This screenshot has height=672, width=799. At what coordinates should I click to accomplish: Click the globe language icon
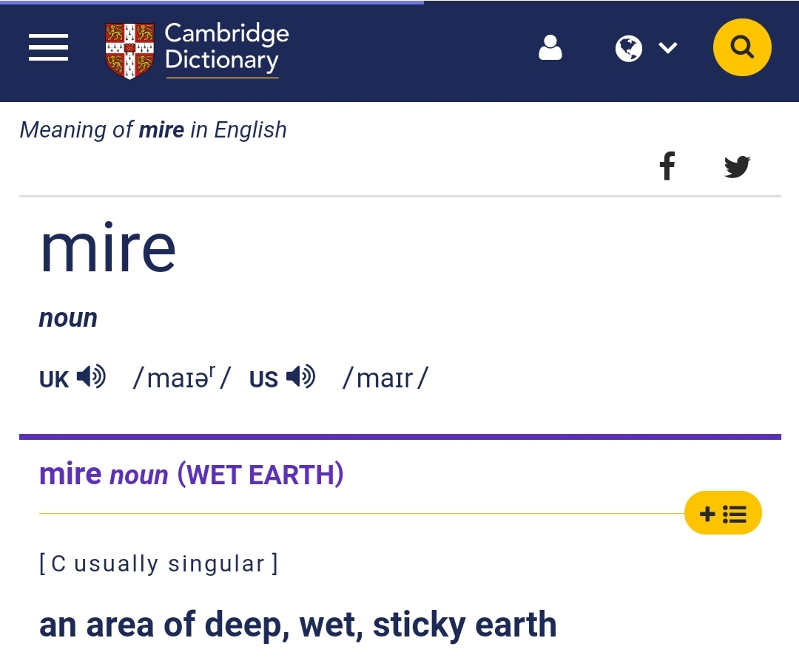[628, 48]
